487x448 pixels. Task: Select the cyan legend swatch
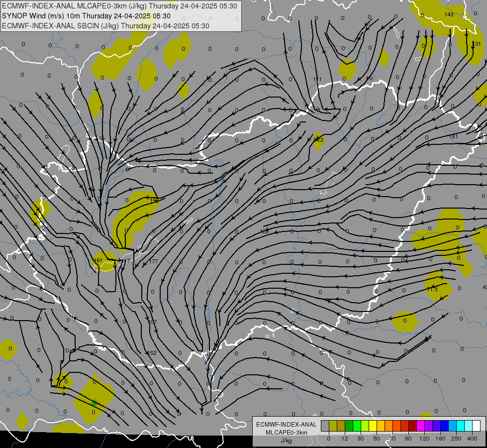461,426
